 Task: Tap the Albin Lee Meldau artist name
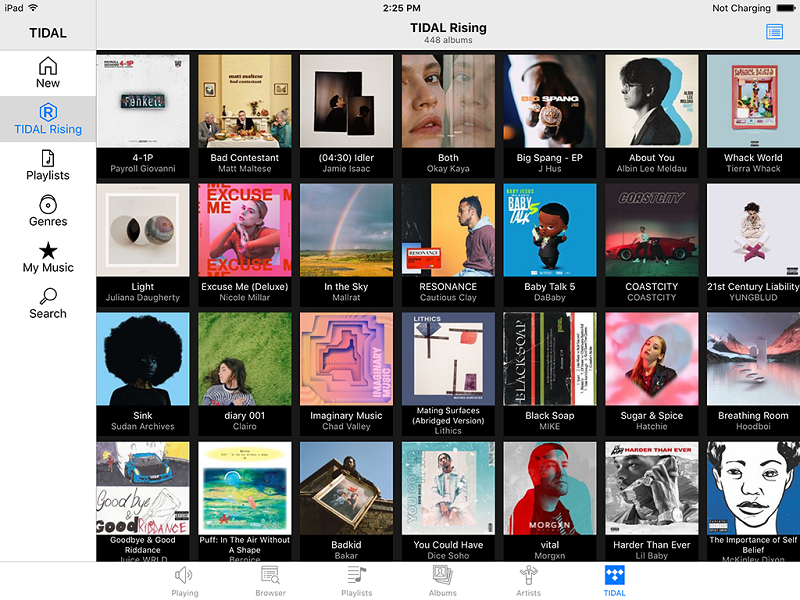[x=652, y=169]
